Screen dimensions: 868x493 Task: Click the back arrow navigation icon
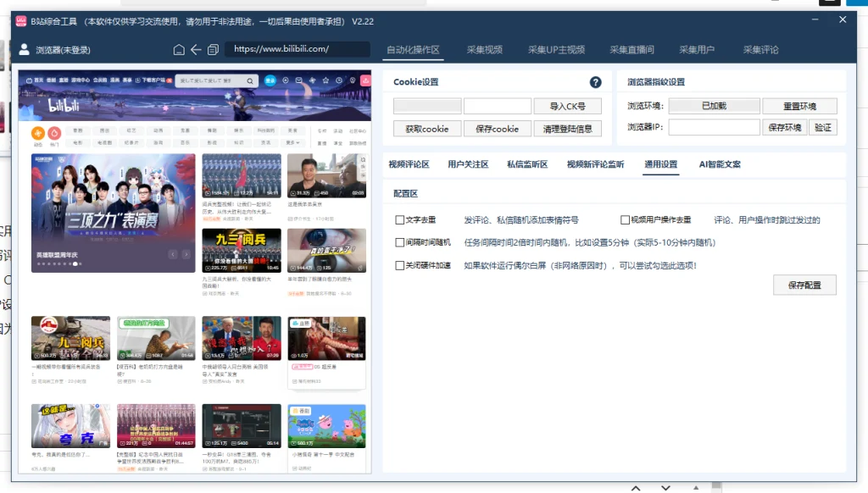(196, 50)
